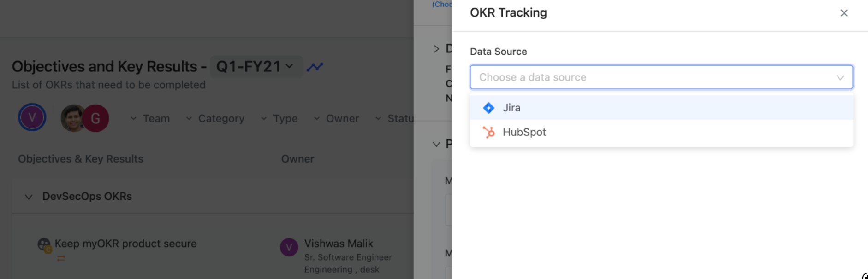The image size is (868, 279).
Task: Click the HubSpot sprocket icon
Action: pyautogui.click(x=488, y=132)
